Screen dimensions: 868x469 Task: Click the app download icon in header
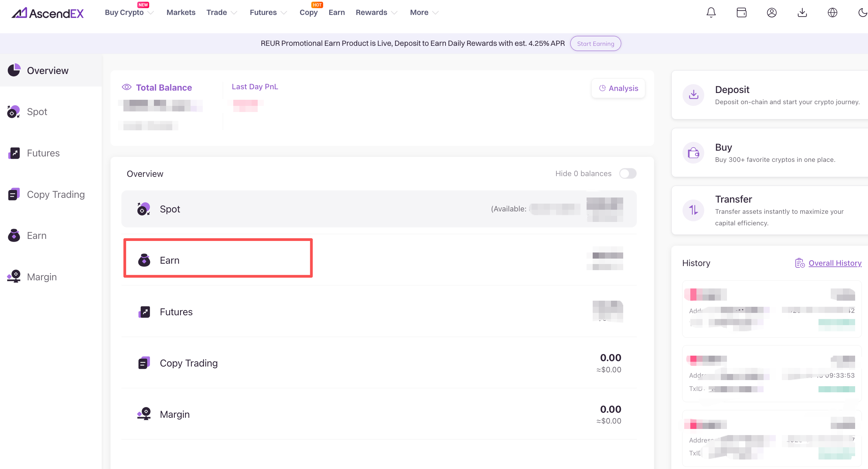click(x=802, y=13)
